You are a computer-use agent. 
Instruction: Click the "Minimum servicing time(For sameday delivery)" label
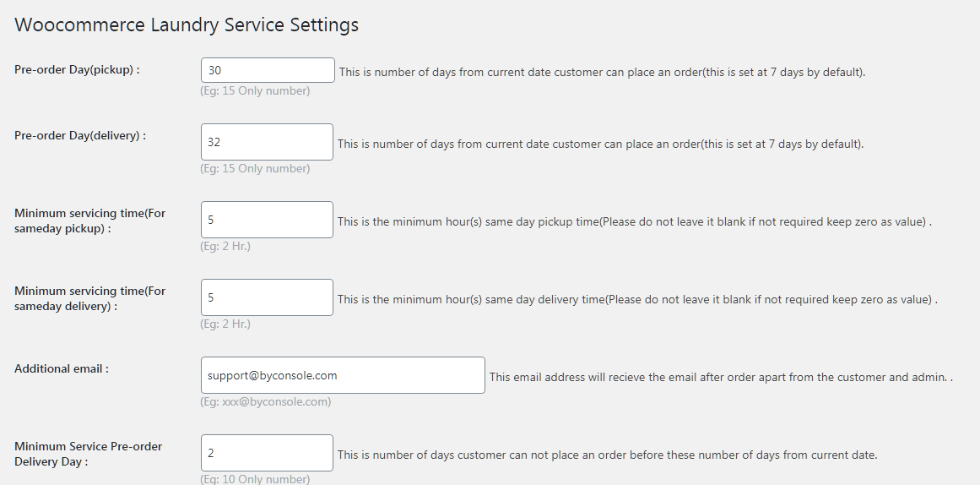89,298
